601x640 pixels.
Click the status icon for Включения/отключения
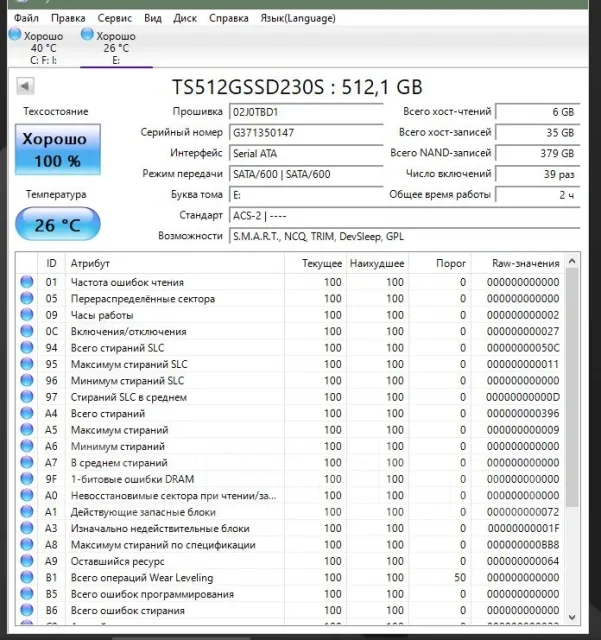[27, 331]
